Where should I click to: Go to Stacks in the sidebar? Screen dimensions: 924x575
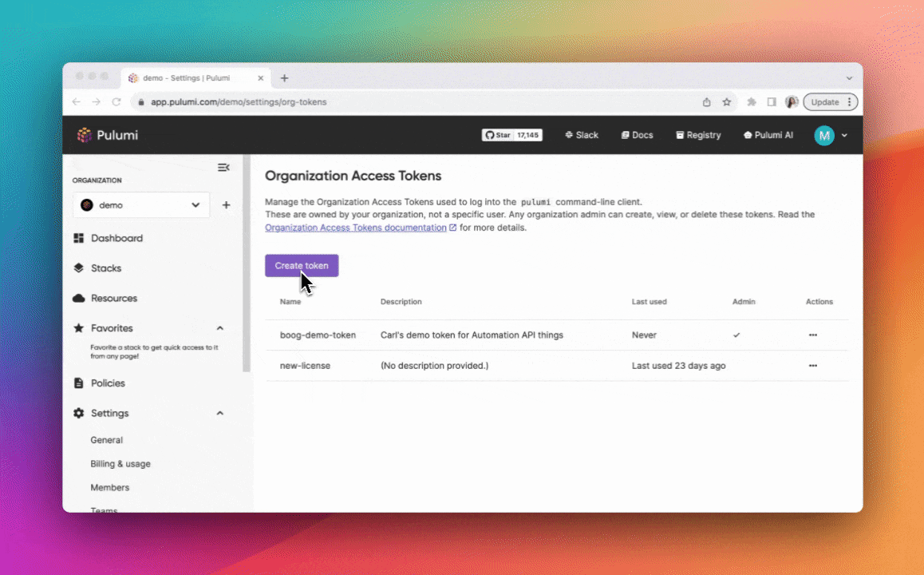[x=98, y=268]
